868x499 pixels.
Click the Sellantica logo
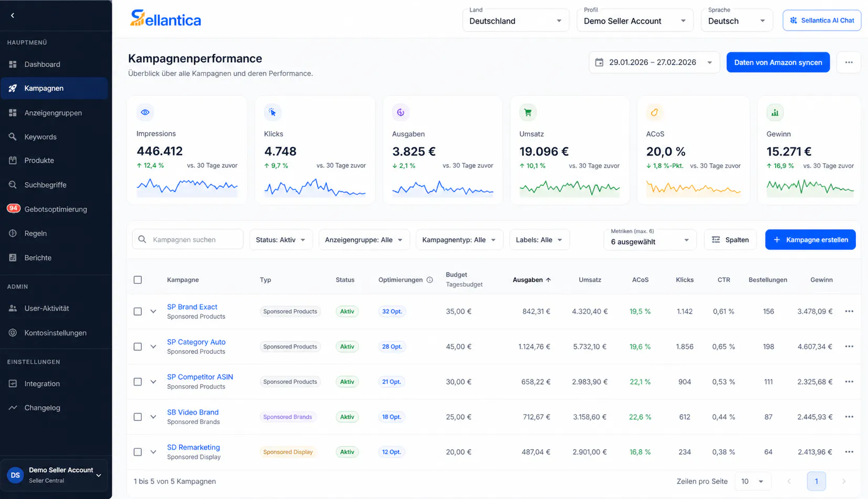tap(165, 19)
